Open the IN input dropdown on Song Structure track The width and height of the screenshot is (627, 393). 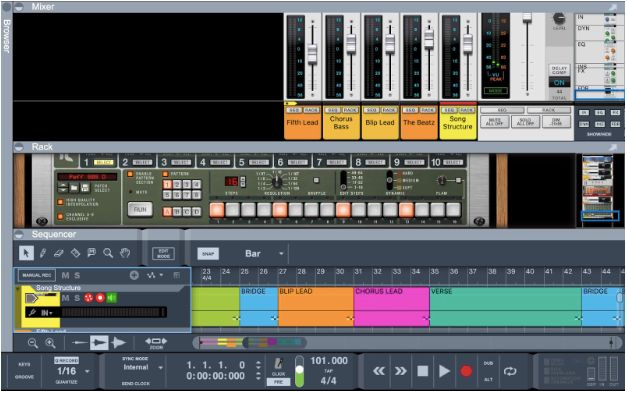click(x=47, y=313)
